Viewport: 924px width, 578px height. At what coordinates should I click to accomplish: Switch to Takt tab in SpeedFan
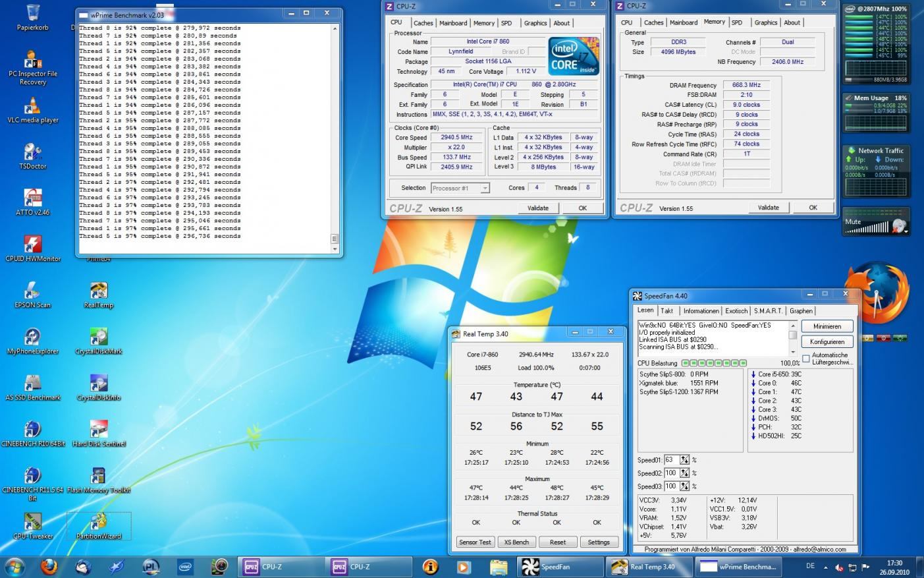point(667,311)
